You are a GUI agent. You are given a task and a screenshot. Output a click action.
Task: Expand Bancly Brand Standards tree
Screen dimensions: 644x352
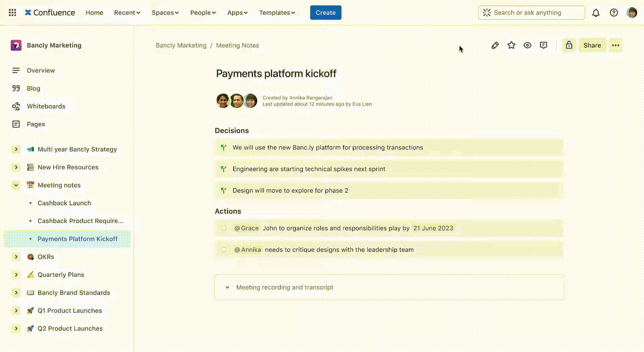tap(16, 293)
